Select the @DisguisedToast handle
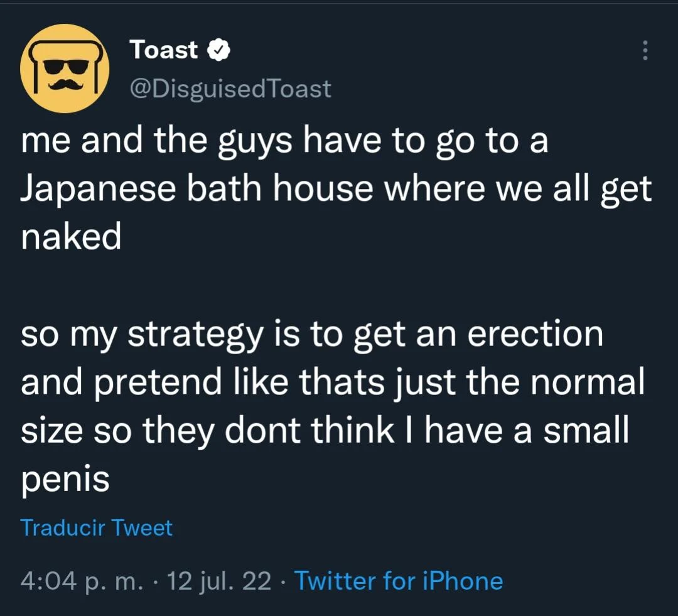Screen dimensions: 678x616 coord(230,89)
